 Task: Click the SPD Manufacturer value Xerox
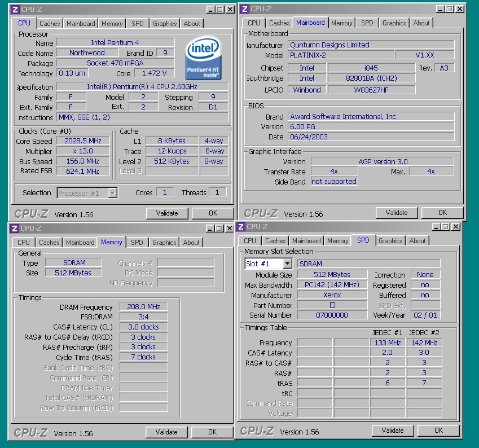(332, 295)
